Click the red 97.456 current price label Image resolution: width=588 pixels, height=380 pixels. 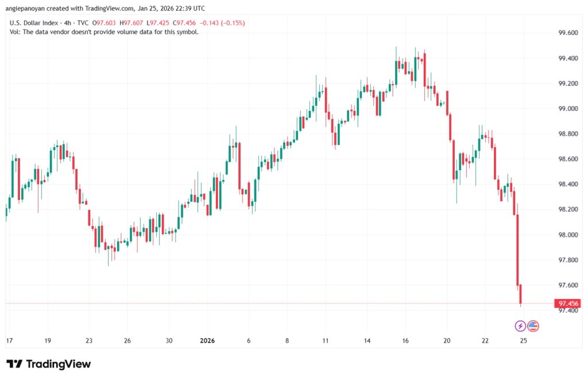coord(566,303)
